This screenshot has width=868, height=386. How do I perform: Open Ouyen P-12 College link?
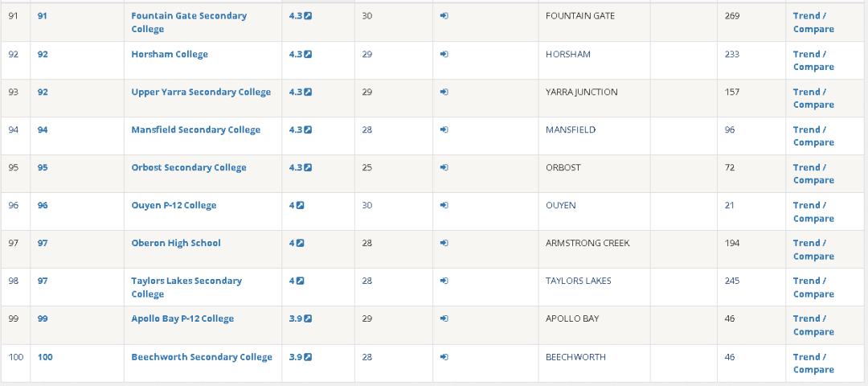[174, 205]
